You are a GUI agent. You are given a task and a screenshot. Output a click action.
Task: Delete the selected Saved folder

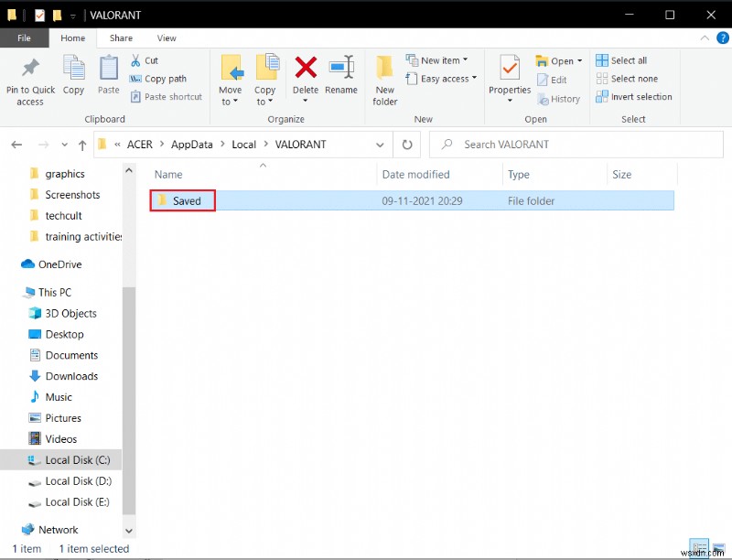pyautogui.click(x=306, y=79)
